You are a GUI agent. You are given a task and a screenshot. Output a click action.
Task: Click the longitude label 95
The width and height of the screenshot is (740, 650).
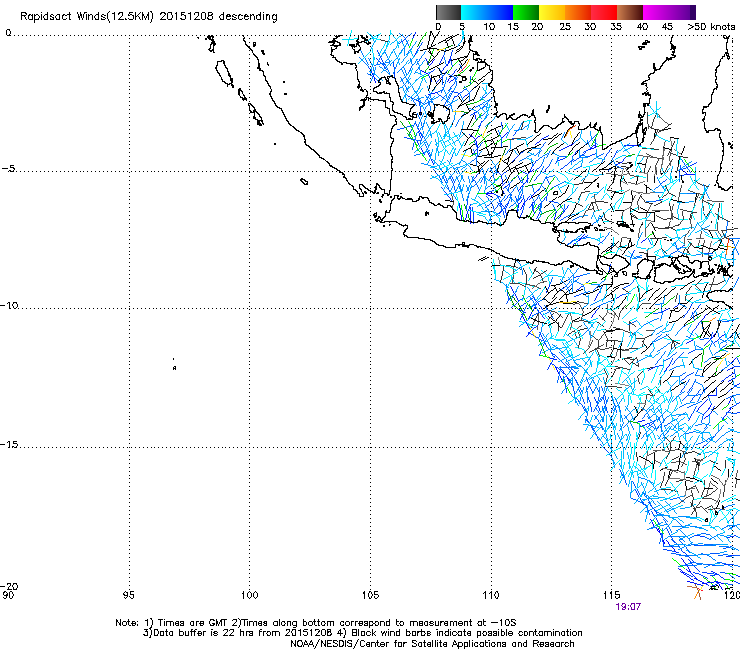click(x=128, y=595)
